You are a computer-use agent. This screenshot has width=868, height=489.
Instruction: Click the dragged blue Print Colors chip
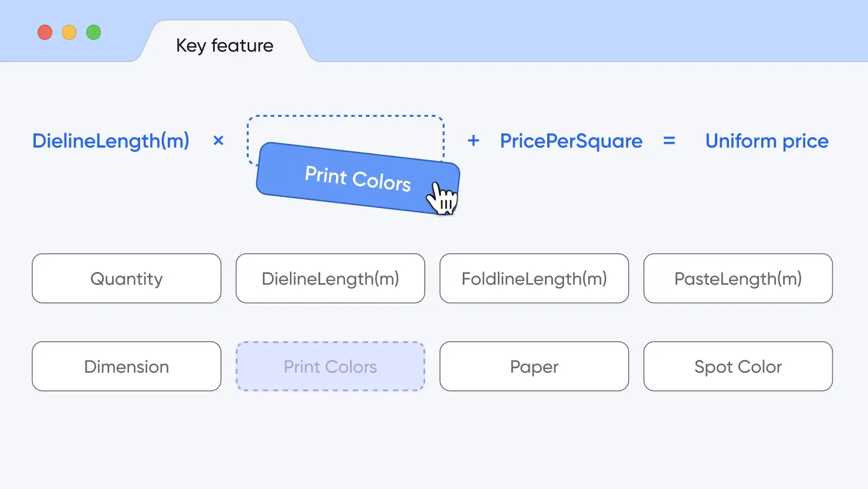click(x=358, y=178)
